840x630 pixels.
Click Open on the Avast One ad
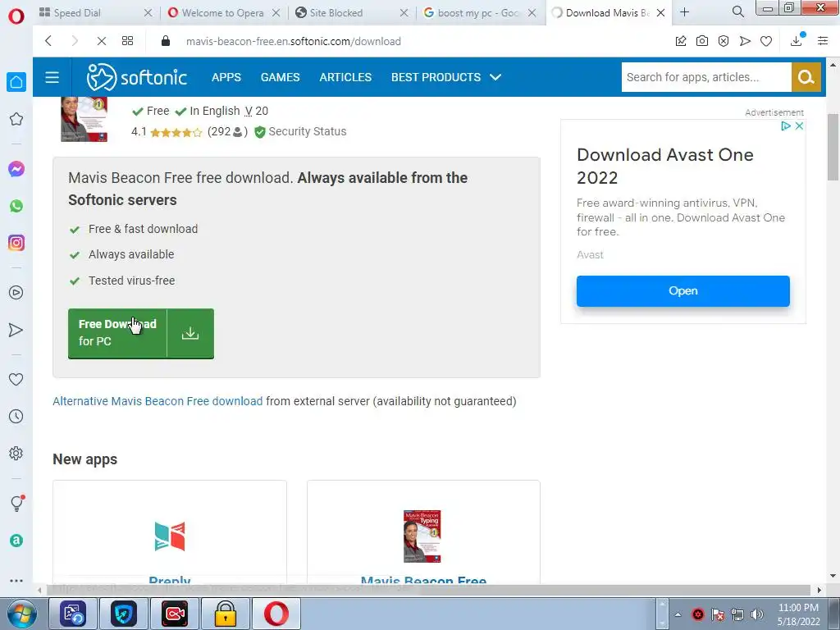[683, 291]
